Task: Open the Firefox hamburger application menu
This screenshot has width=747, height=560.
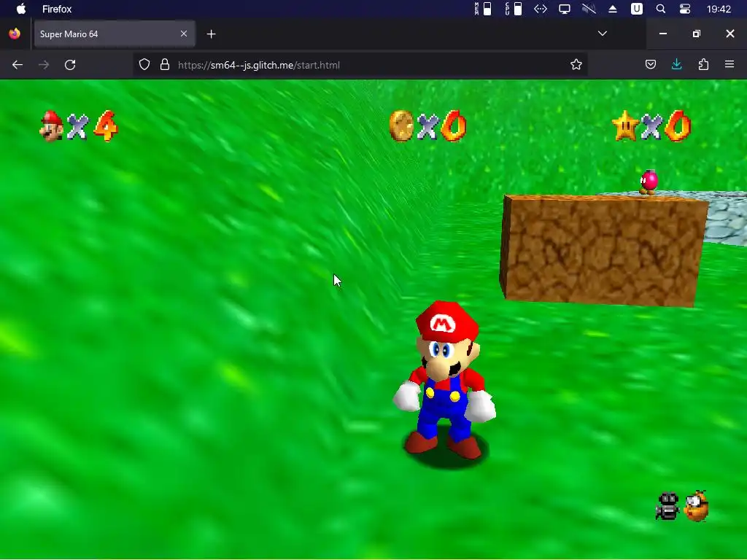Action: click(x=729, y=64)
